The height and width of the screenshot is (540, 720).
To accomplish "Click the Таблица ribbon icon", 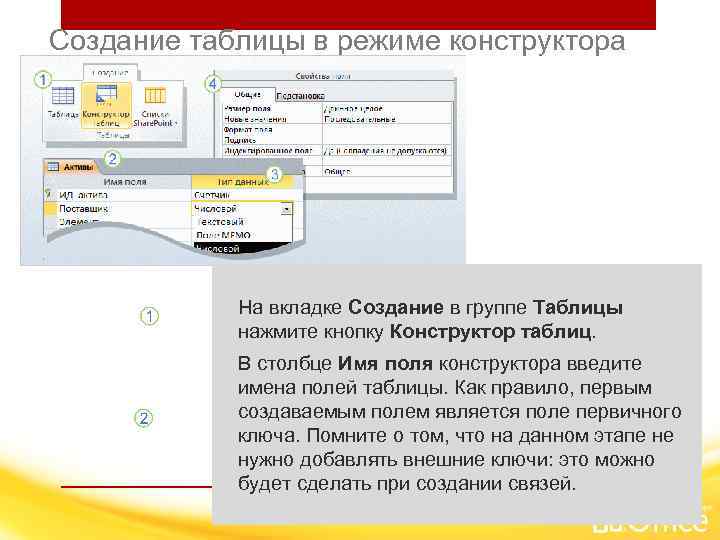I will (x=63, y=102).
